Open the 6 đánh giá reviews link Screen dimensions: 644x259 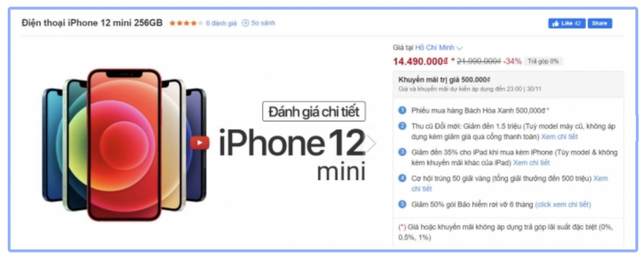click(x=222, y=23)
